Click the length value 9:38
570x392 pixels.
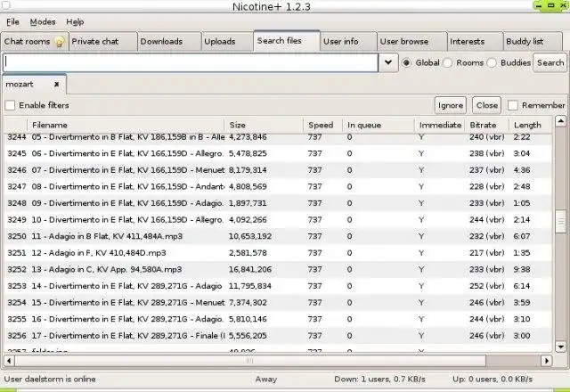tap(522, 269)
